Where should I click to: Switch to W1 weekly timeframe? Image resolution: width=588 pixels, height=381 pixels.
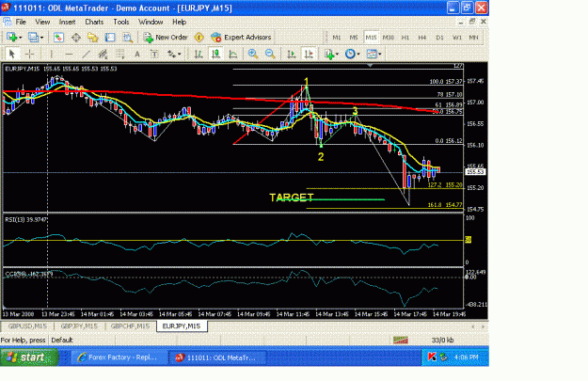pos(456,37)
